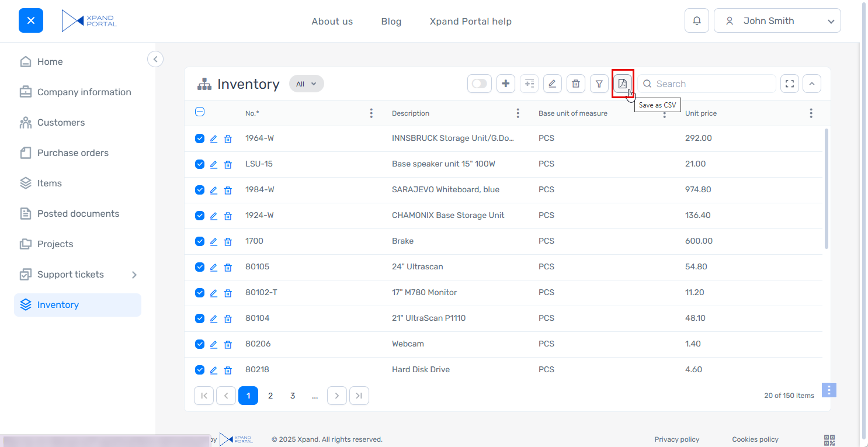Open notifications bell icon

click(697, 20)
